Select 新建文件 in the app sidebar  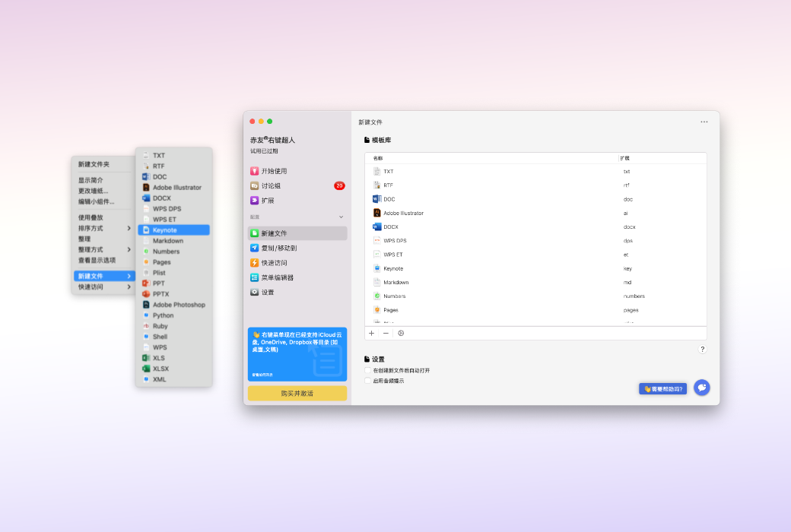pyautogui.click(x=297, y=233)
